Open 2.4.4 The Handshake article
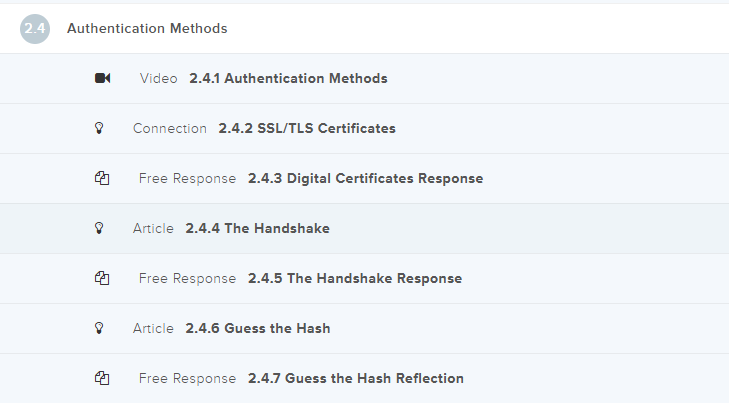The height and width of the screenshot is (403, 729). [257, 228]
